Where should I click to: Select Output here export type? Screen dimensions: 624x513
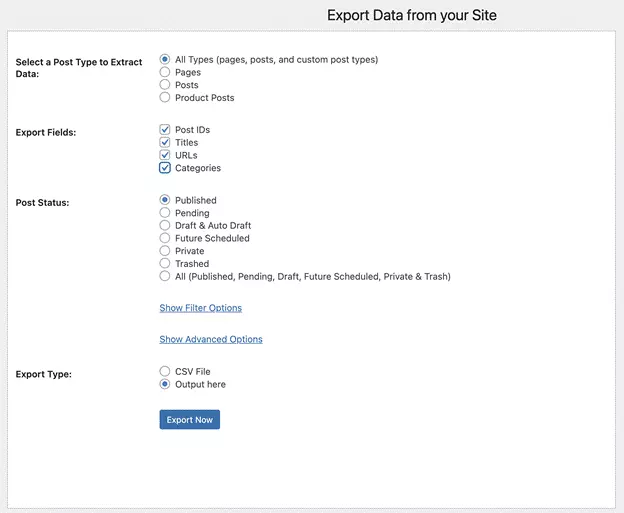[165, 384]
